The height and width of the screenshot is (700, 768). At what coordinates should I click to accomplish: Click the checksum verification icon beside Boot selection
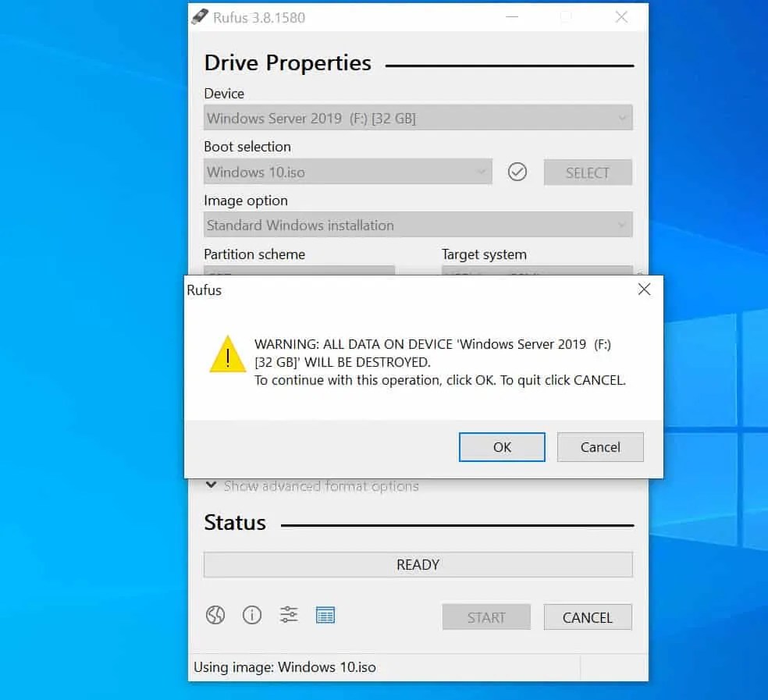517,172
